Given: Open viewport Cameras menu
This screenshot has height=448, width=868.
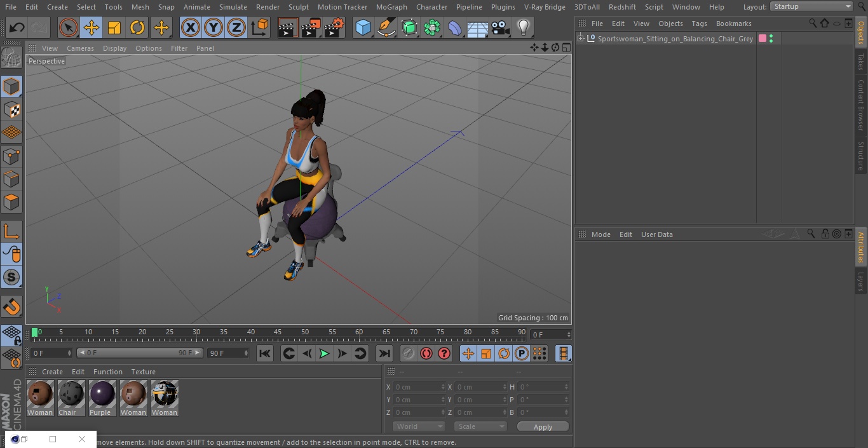Looking at the screenshot, I should click(80, 48).
